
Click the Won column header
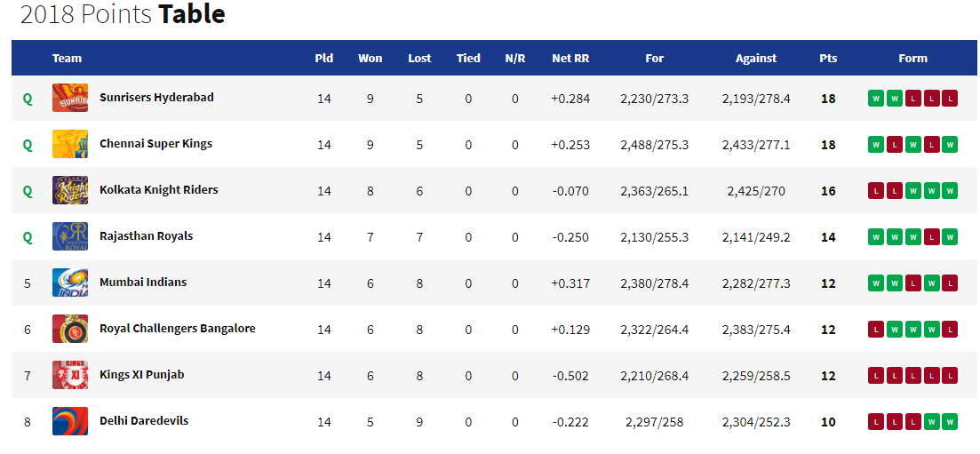tap(370, 58)
